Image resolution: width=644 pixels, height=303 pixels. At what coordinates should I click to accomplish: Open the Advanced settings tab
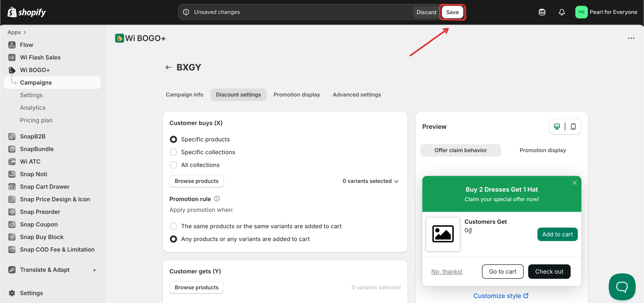pos(357,94)
